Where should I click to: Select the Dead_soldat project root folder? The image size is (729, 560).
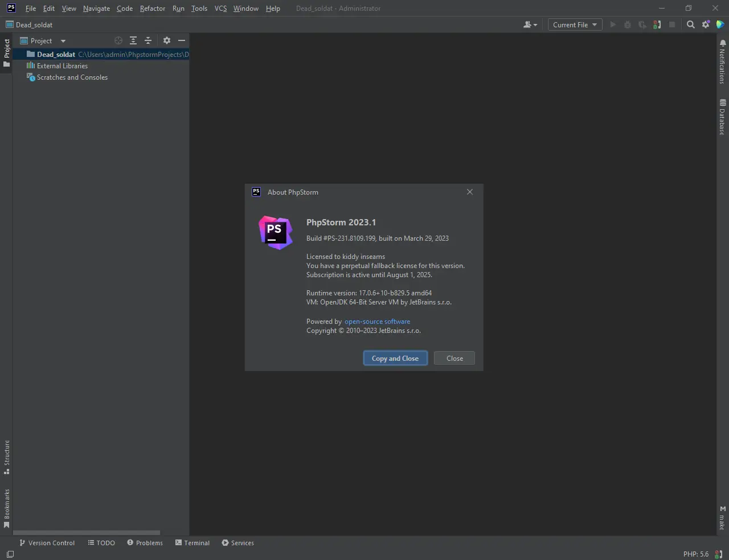pos(101,55)
